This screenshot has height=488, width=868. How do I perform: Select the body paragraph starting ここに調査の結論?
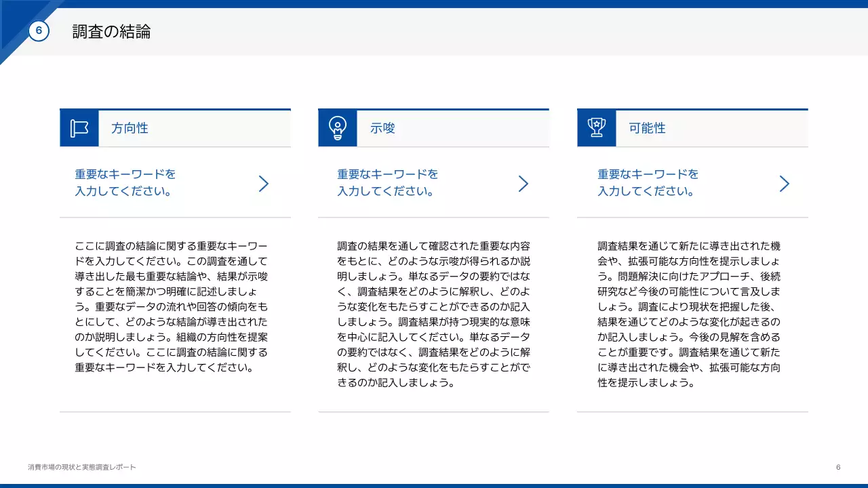172,307
